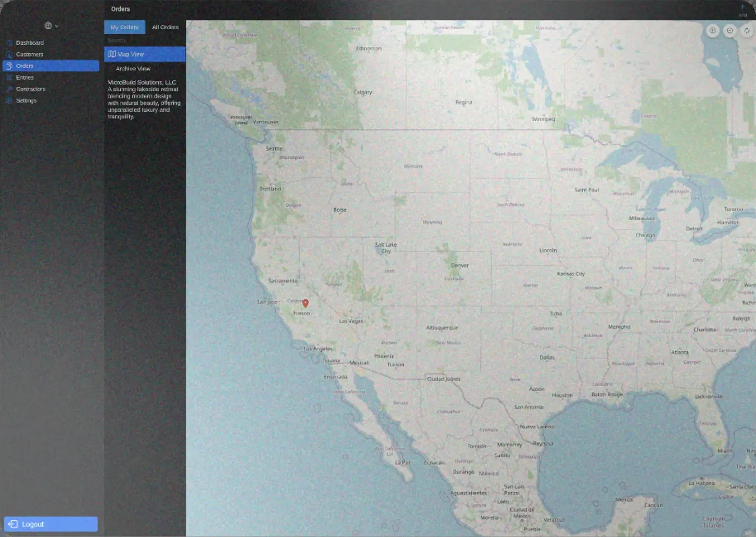Click the Tulsa label on the map
The height and width of the screenshot is (537, 756).
coord(556,314)
